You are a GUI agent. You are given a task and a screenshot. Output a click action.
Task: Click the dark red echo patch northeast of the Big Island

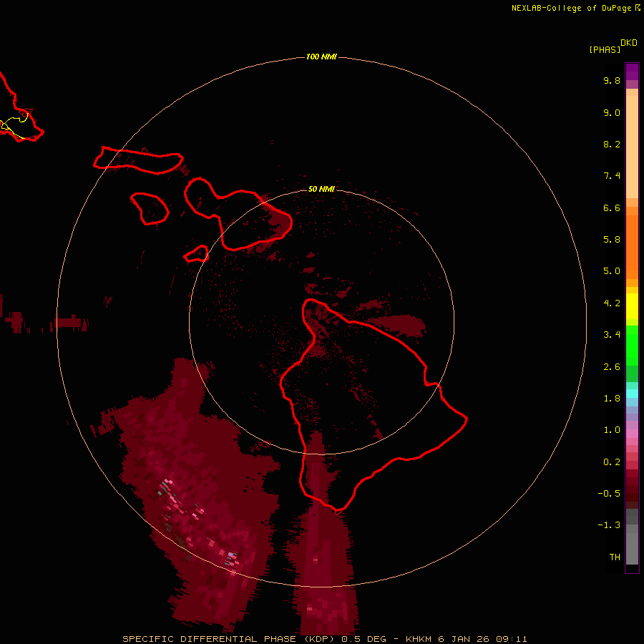point(398,326)
